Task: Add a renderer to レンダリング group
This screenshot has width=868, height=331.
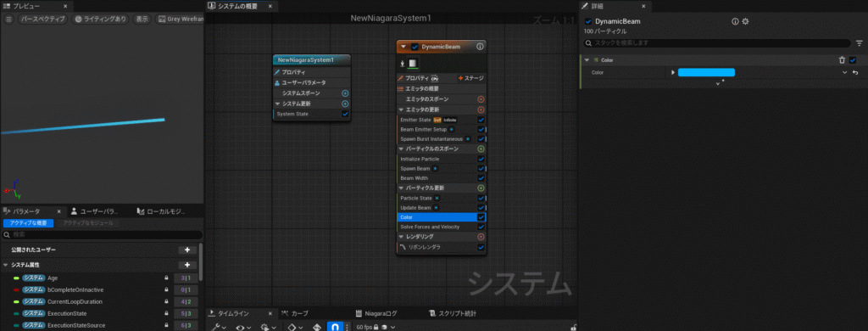Action: coord(481,237)
